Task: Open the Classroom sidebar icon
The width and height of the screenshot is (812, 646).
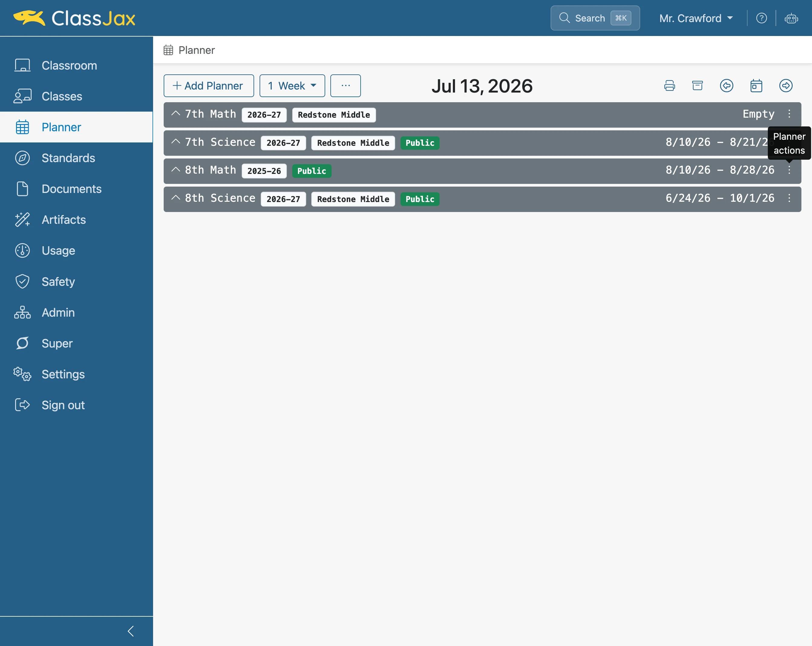Action: pyautogui.click(x=23, y=65)
